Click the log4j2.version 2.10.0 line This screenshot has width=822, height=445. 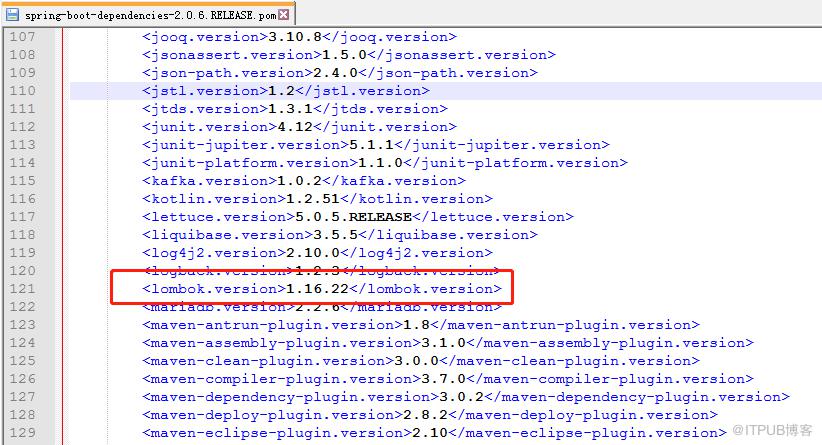pos(317,253)
